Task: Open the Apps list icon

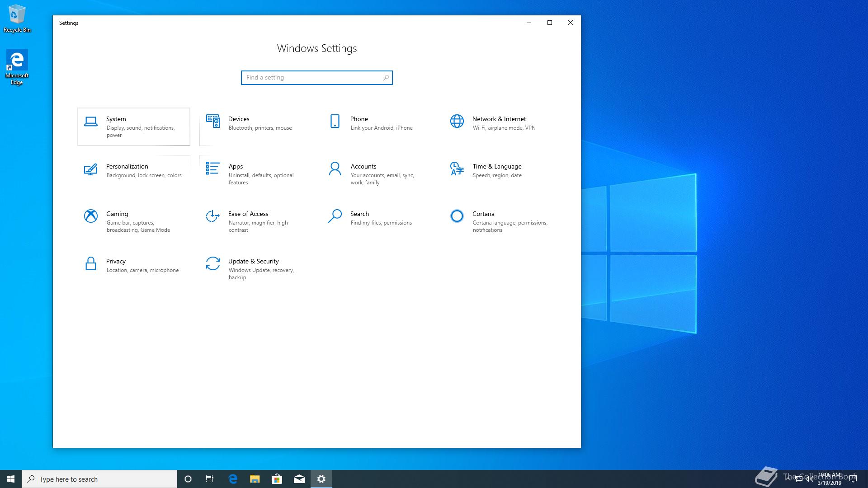Action: [x=213, y=169]
